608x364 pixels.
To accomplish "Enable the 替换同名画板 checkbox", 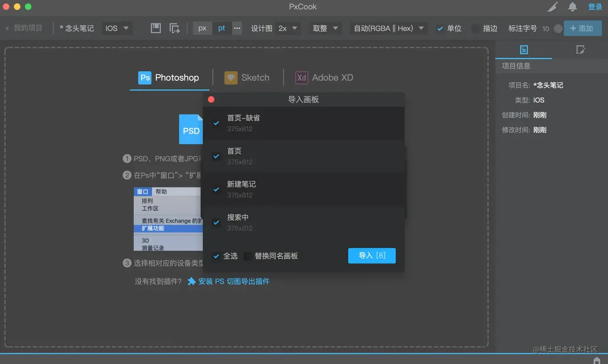I will pos(248,256).
